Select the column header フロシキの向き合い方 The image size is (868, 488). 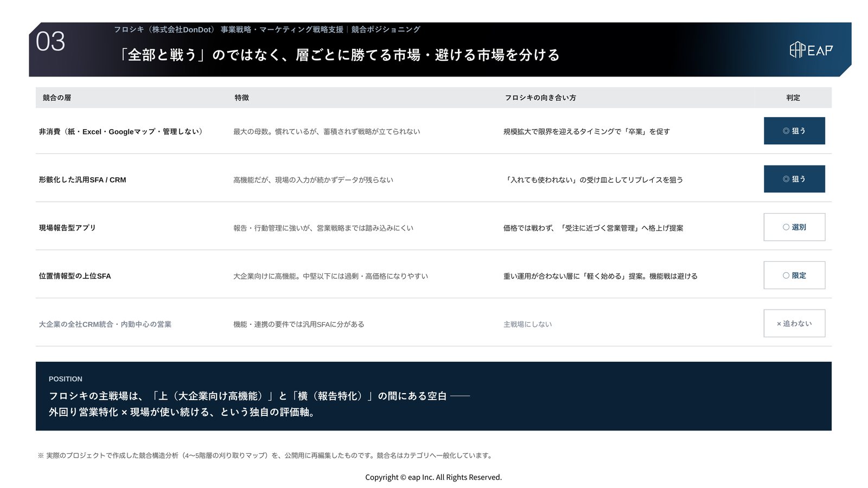click(540, 98)
